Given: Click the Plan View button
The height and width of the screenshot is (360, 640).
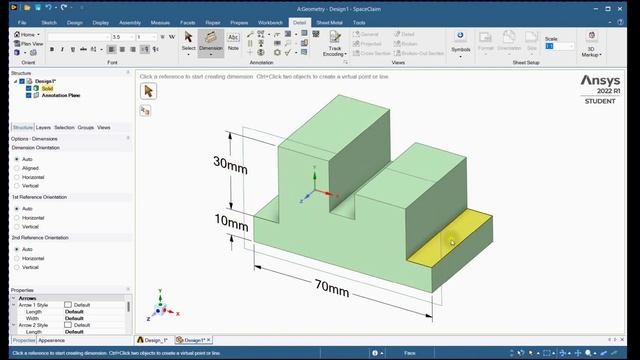Looking at the screenshot, I should pyautogui.click(x=28, y=44).
